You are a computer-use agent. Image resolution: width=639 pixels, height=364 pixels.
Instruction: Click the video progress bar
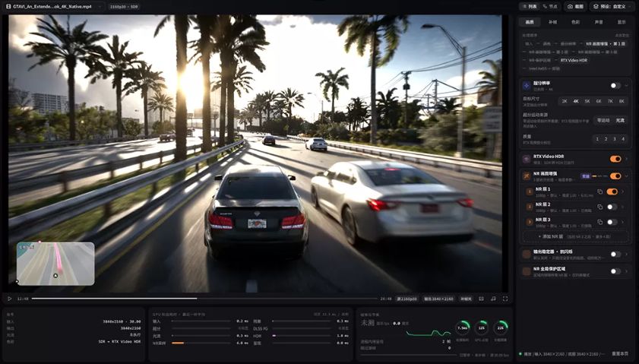click(x=204, y=299)
